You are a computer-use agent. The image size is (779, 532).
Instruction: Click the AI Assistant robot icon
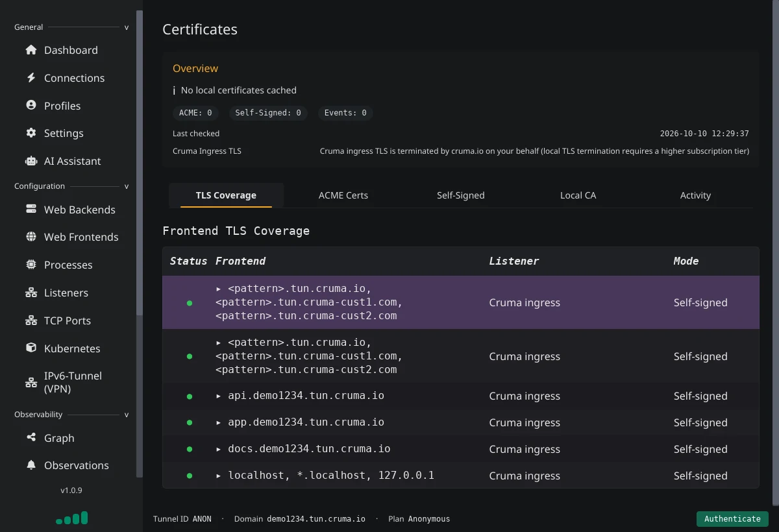coord(31,161)
